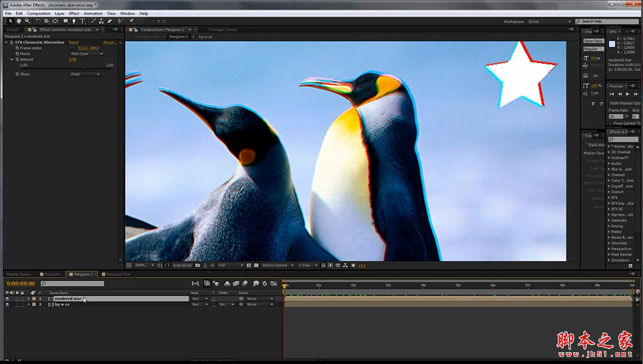Select the Zoom magnifier tool

[x=28, y=21]
